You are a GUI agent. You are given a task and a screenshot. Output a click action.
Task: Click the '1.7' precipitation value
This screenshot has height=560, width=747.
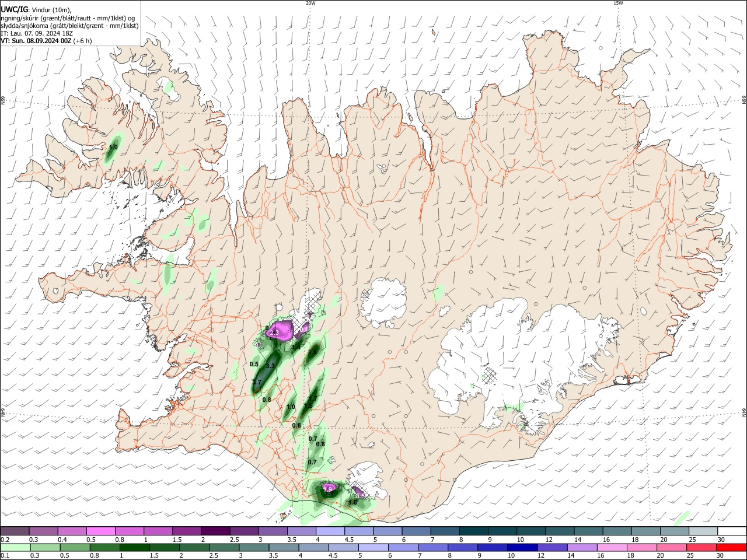313,399
